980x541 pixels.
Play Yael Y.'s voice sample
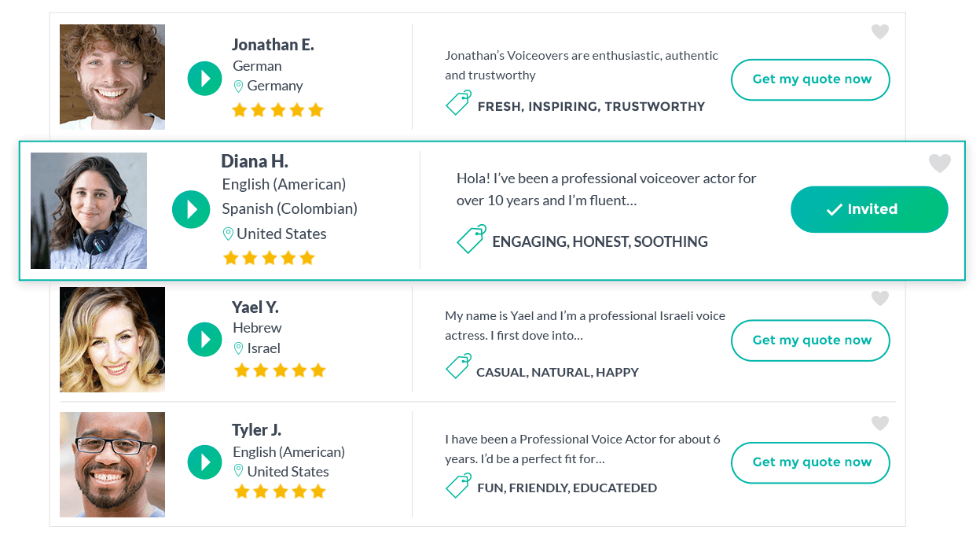(x=205, y=340)
